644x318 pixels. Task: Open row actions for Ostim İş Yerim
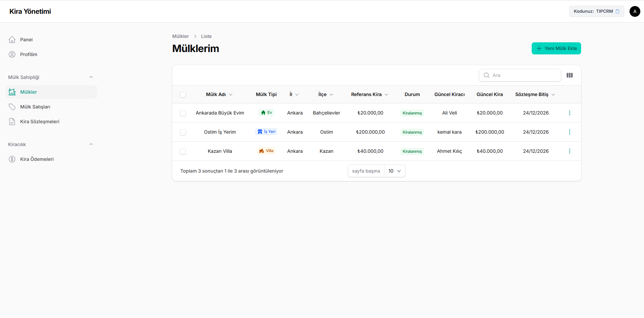pos(569,132)
